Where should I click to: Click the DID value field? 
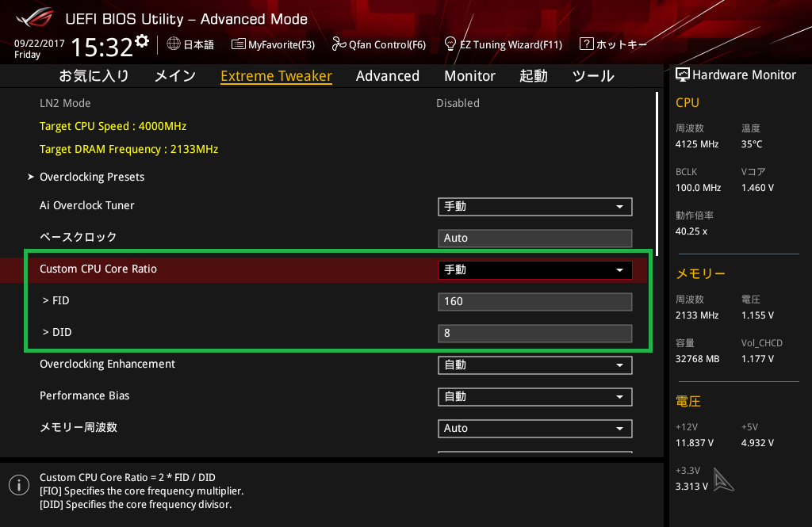534,334
